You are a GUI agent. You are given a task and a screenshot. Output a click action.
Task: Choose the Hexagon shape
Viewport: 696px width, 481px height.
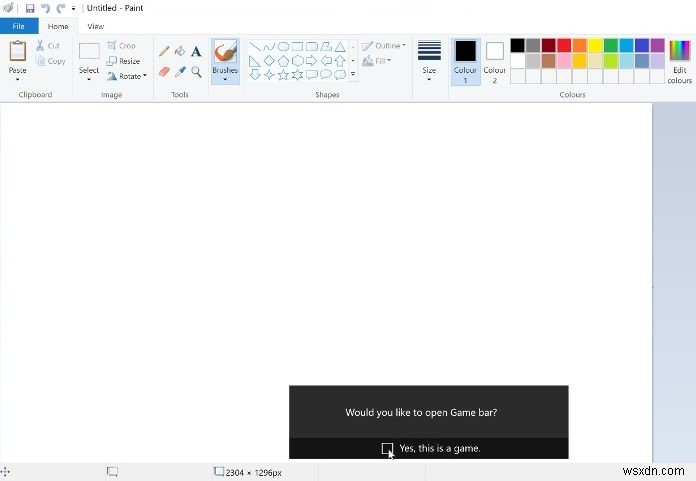(297, 60)
